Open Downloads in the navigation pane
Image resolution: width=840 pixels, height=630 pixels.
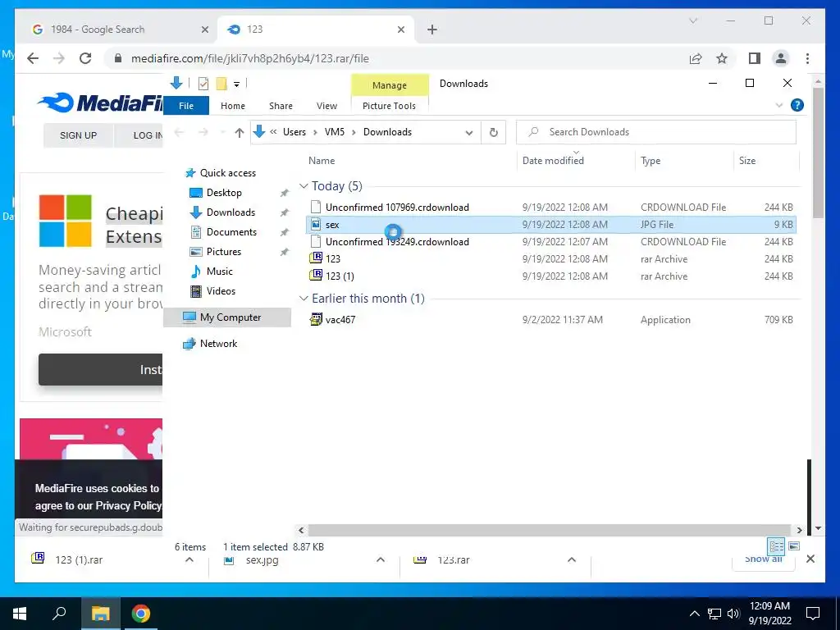point(231,212)
